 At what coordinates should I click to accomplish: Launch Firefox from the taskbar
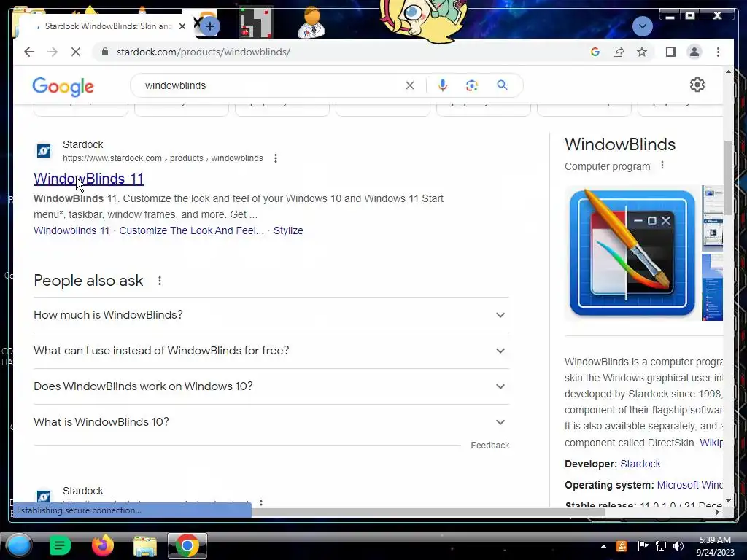(102, 545)
